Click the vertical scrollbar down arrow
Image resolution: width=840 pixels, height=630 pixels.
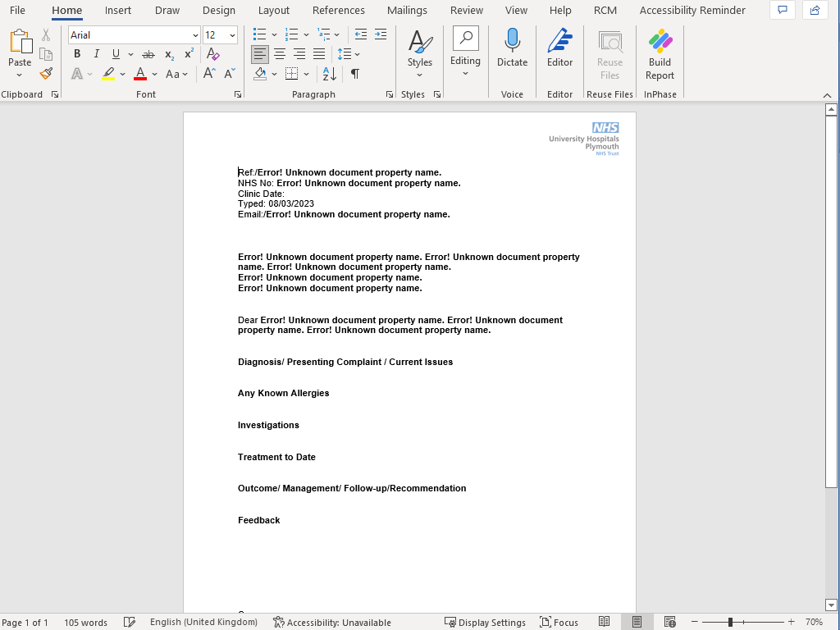click(x=831, y=605)
